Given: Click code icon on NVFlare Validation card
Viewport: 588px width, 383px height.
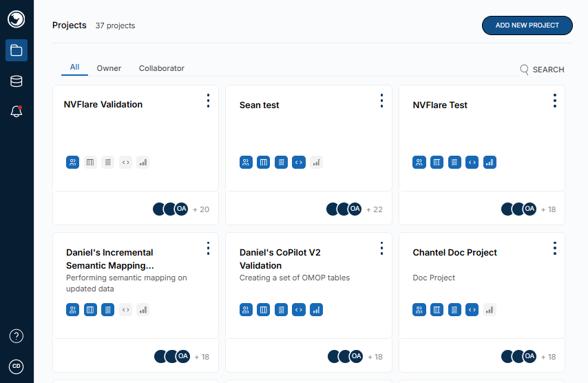Looking at the screenshot, I should [125, 163].
